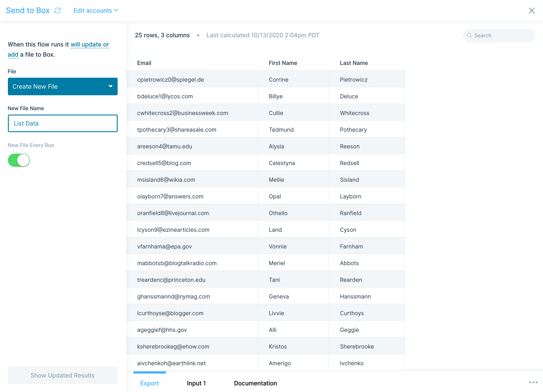Select the cpietrowicz0@spiegel.de email cell
Image resolution: width=543 pixels, height=392 pixels.
click(192, 79)
